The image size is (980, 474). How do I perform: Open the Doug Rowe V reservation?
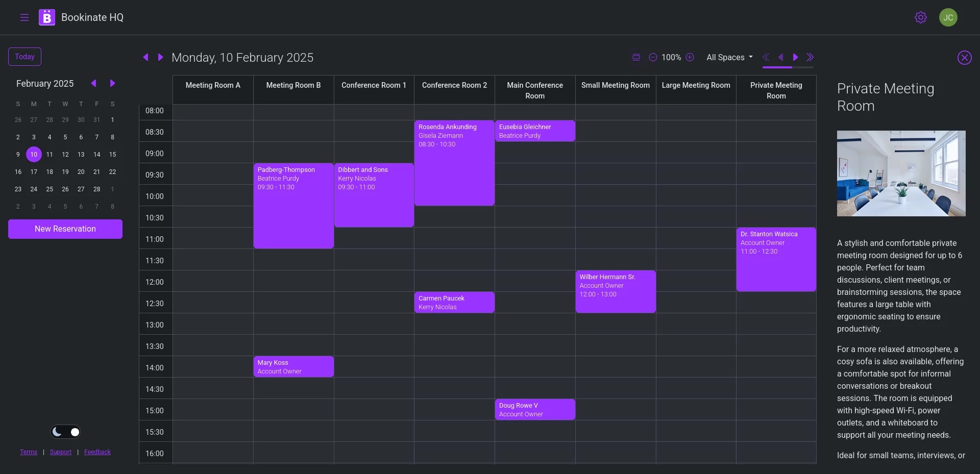point(535,409)
